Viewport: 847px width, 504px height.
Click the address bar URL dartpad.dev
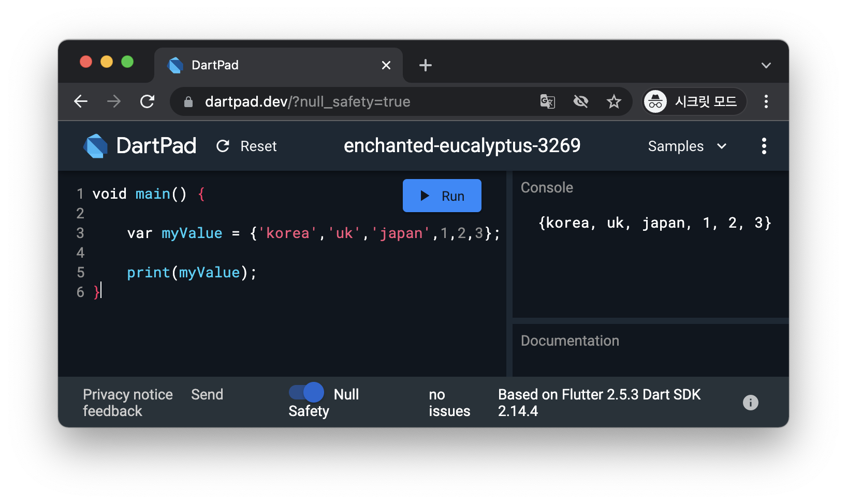click(x=308, y=101)
